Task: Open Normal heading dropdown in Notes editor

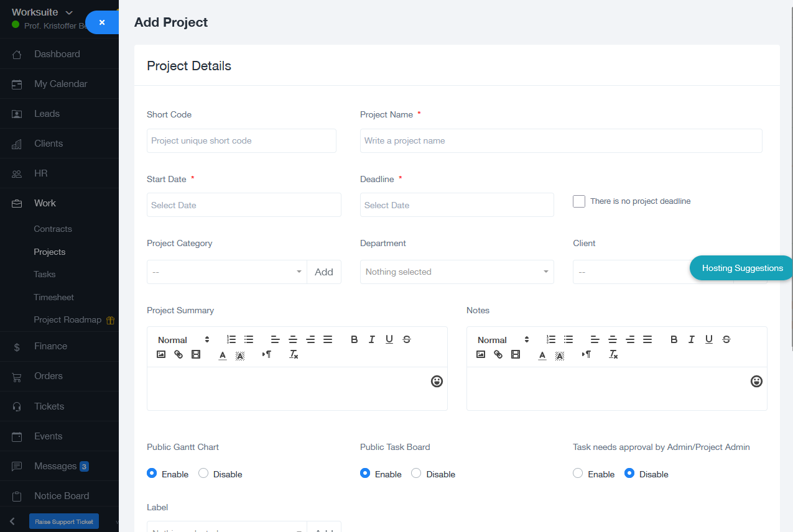Action: click(503, 340)
